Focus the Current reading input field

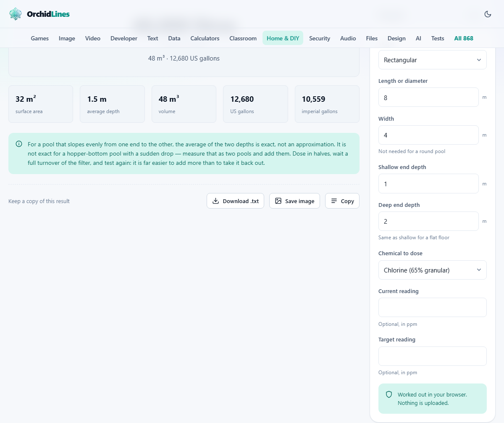(432, 307)
